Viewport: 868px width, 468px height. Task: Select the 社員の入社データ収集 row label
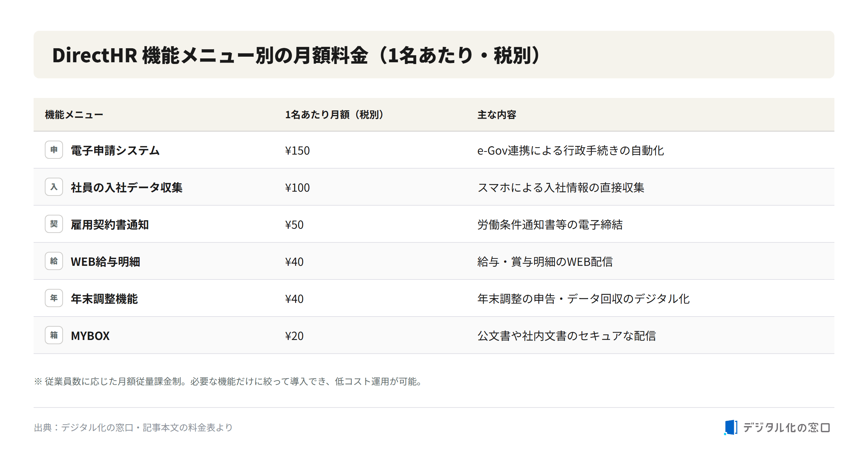pyautogui.click(x=126, y=187)
